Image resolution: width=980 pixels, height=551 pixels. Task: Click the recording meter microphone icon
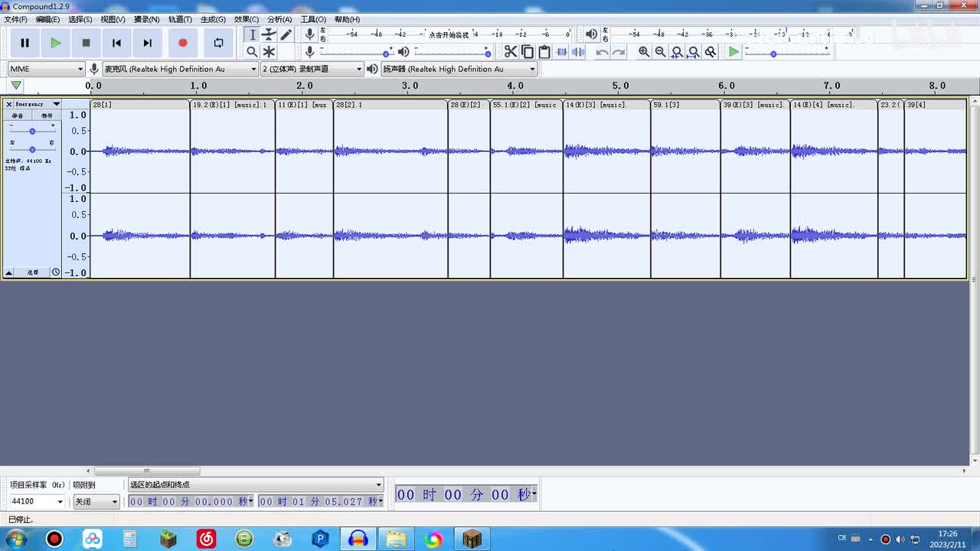[x=309, y=34]
